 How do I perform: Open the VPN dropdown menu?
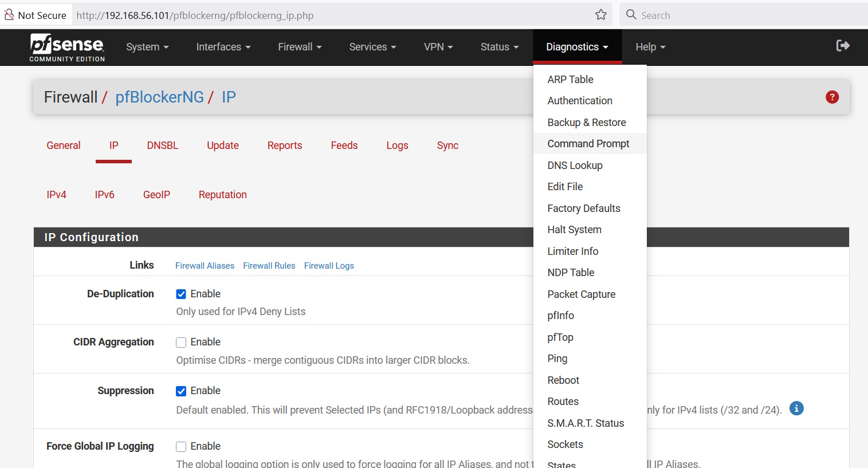tap(438, 47)
